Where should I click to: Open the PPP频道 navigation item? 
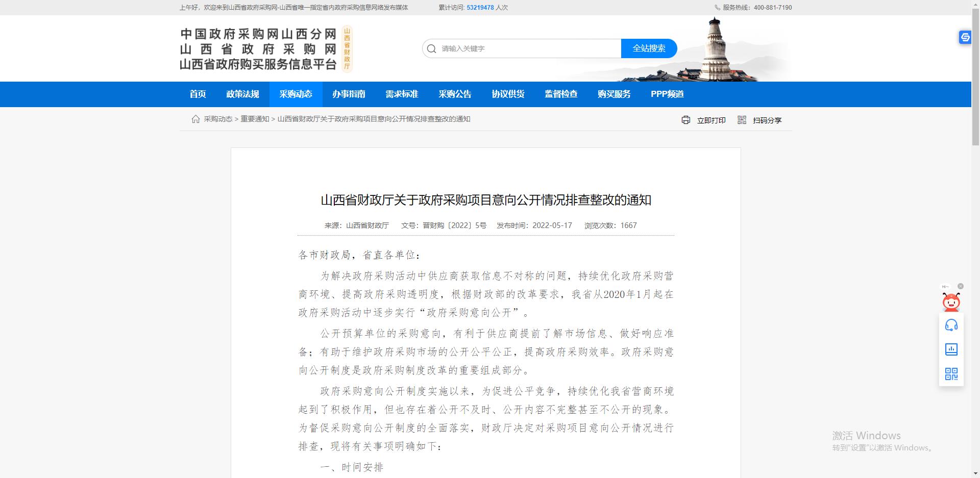pos(667,94)
